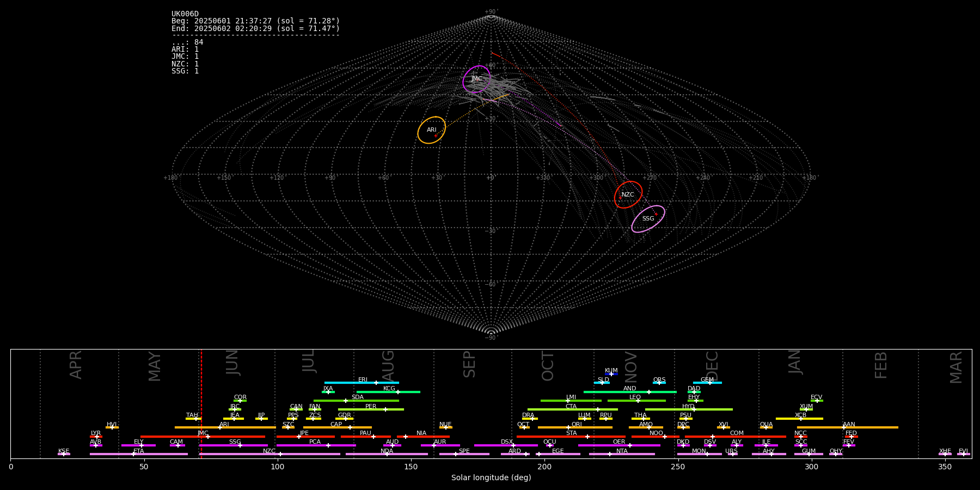Click 'JMC: 1' in the header count list

click(185, 57)
